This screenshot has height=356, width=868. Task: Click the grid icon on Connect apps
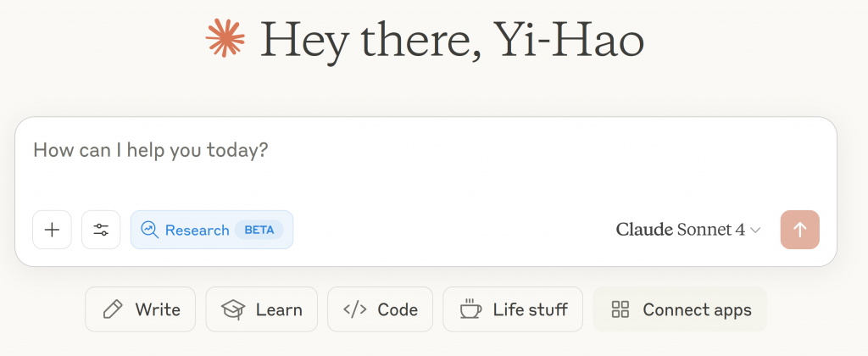tap(620, 309)
